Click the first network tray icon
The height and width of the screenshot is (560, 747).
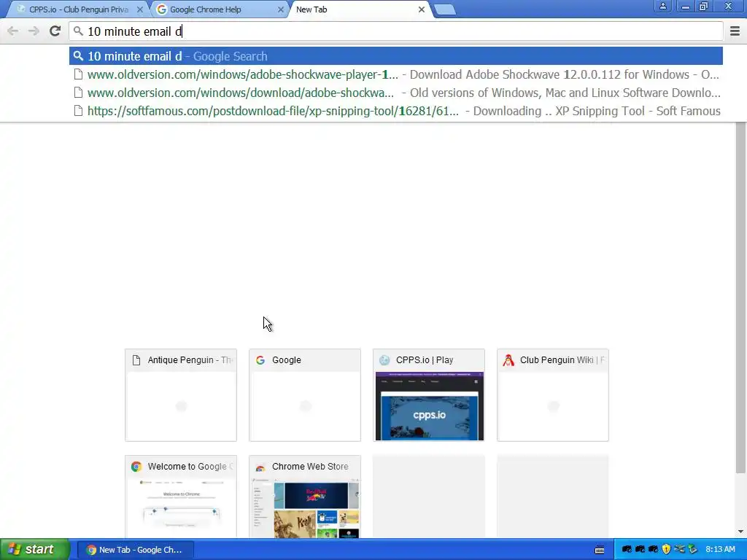pyautogui.click(x=627, y=550)
